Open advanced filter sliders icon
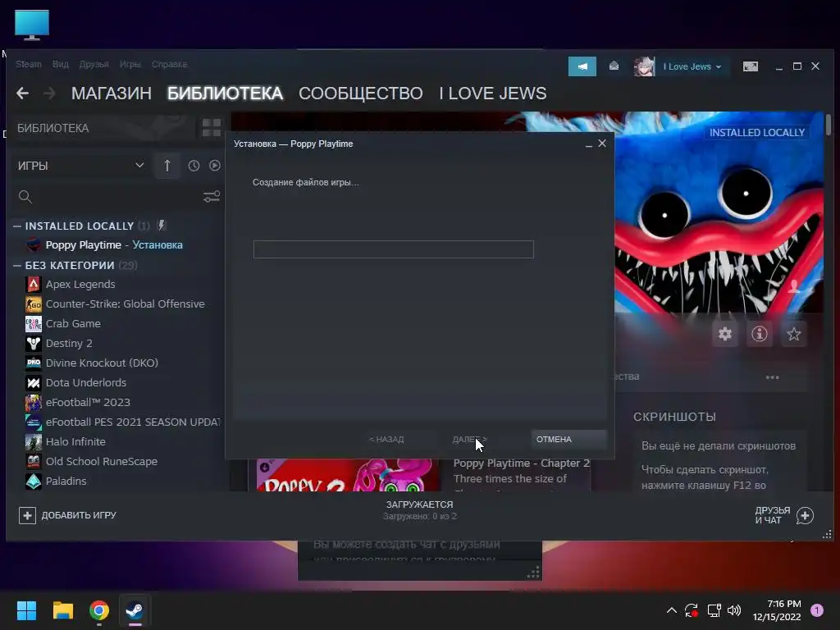Viewport: 840px width, 630px height. click(x=212, y=197)
